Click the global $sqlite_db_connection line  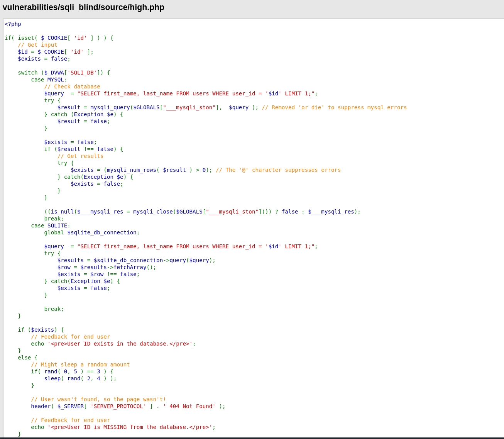coord(92,232)
